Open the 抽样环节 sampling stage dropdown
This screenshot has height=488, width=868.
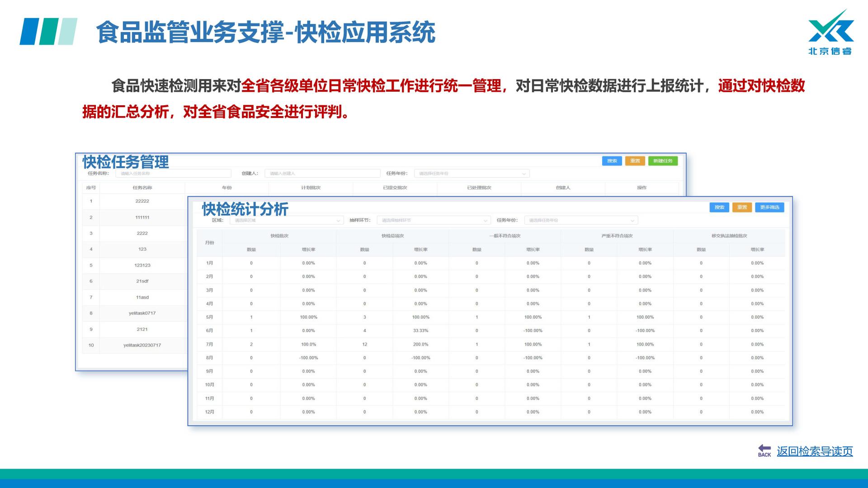pos(434,221)
